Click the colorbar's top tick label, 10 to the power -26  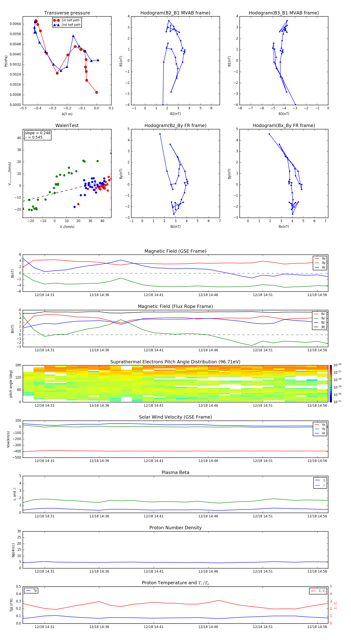337,365
